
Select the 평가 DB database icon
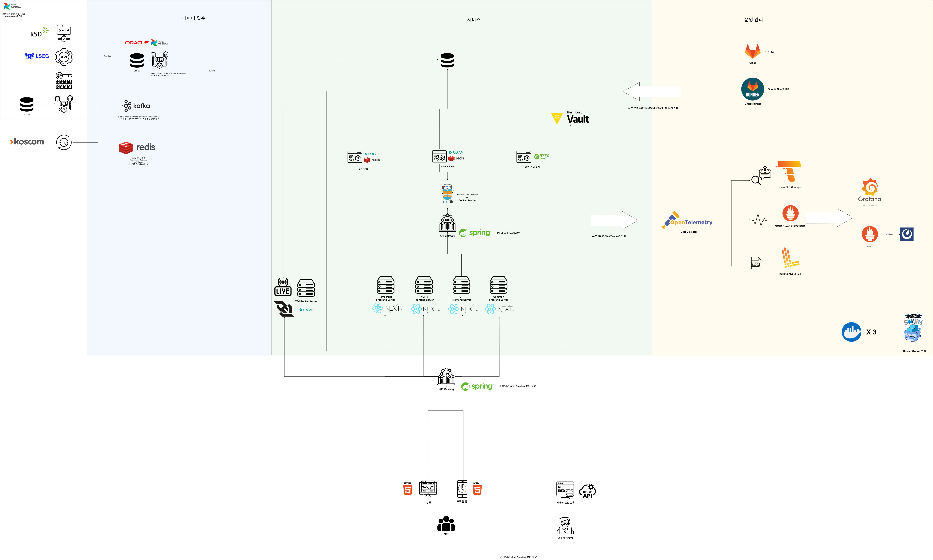coord(27,104)
